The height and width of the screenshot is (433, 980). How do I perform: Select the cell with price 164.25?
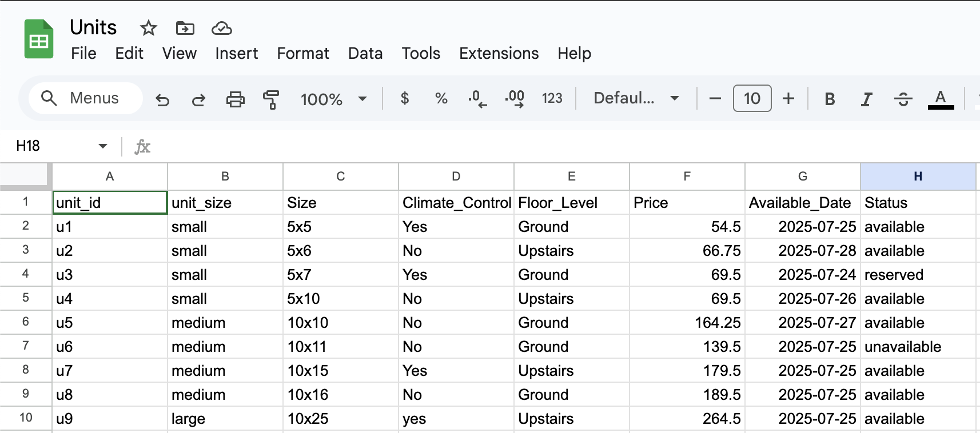tap(687, 322)
